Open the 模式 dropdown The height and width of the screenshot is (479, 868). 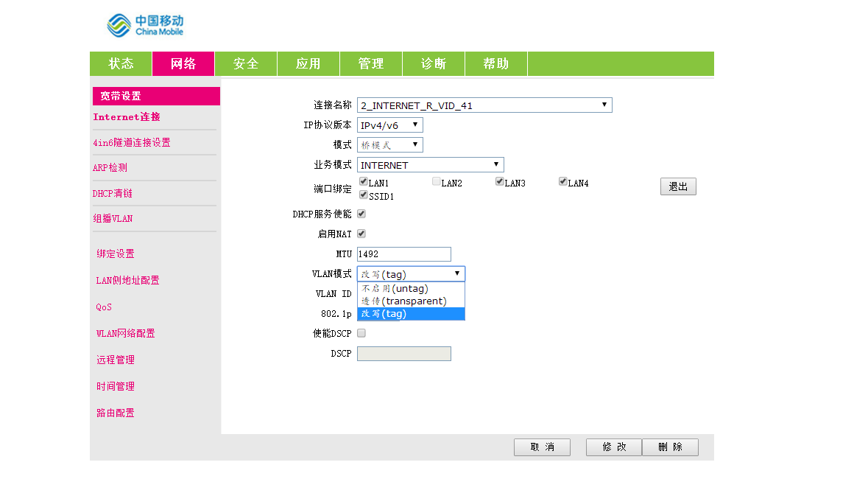click(389, 145)
